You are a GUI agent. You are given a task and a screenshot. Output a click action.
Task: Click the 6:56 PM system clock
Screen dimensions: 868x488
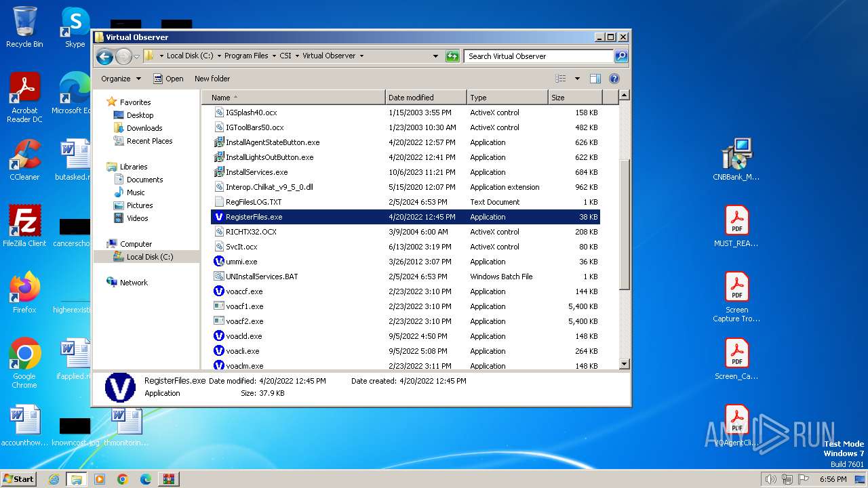(833, 479)
